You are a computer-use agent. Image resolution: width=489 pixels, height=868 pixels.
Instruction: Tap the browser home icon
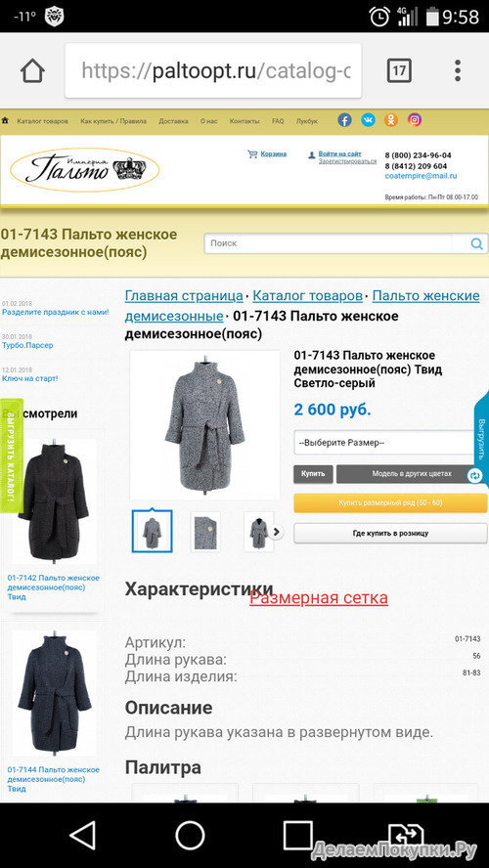pyautogui.click(x=32, y=70)
